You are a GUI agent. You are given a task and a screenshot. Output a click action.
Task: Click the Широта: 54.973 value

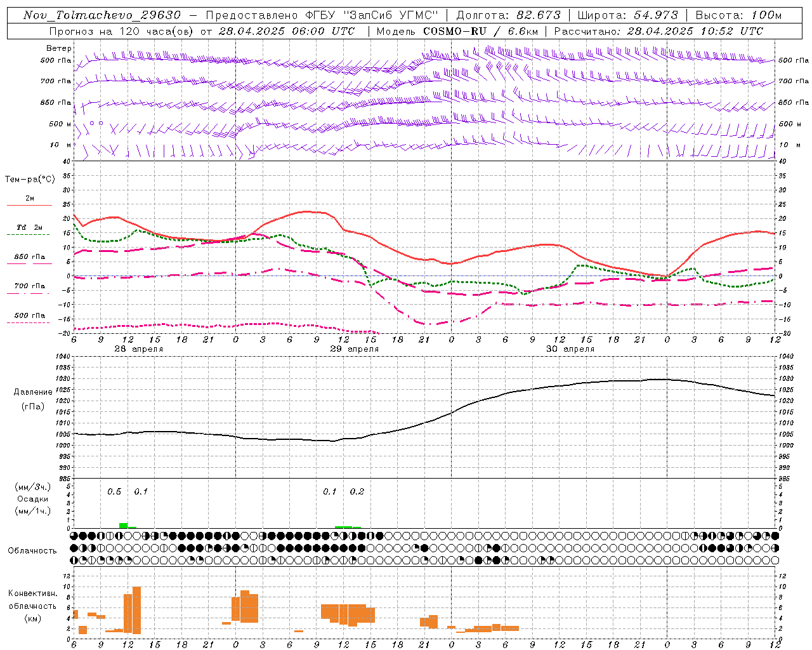click(628, 15)
